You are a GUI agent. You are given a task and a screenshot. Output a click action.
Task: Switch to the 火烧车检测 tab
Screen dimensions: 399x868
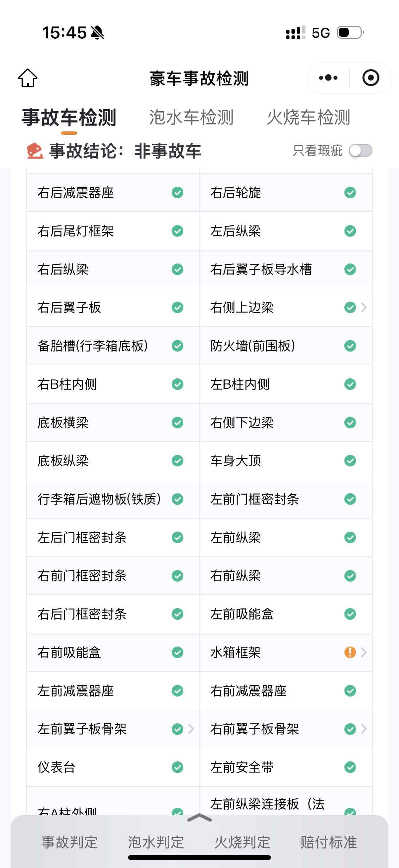click(308, 118)
